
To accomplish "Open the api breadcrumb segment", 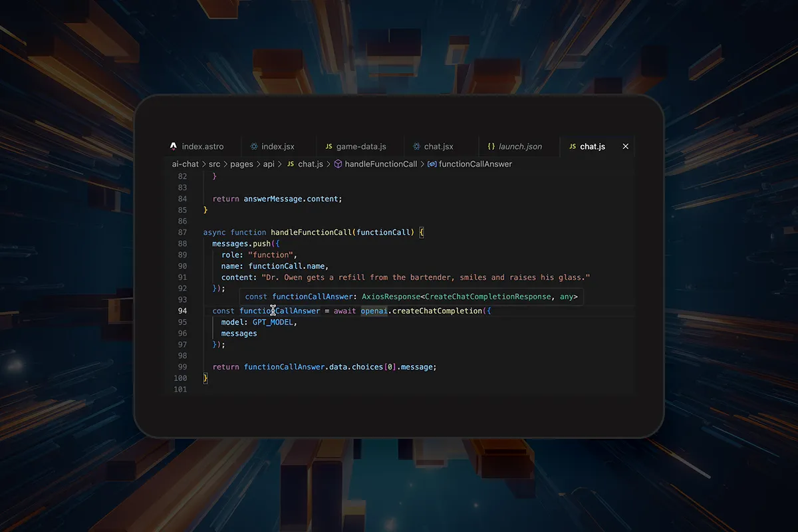I will pos(269,164).
